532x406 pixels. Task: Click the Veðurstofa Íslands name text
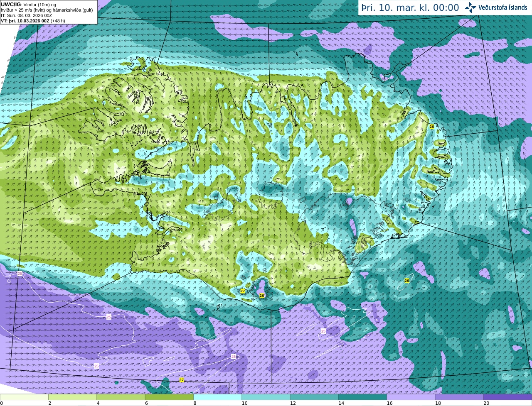click(x=503, y=7)
